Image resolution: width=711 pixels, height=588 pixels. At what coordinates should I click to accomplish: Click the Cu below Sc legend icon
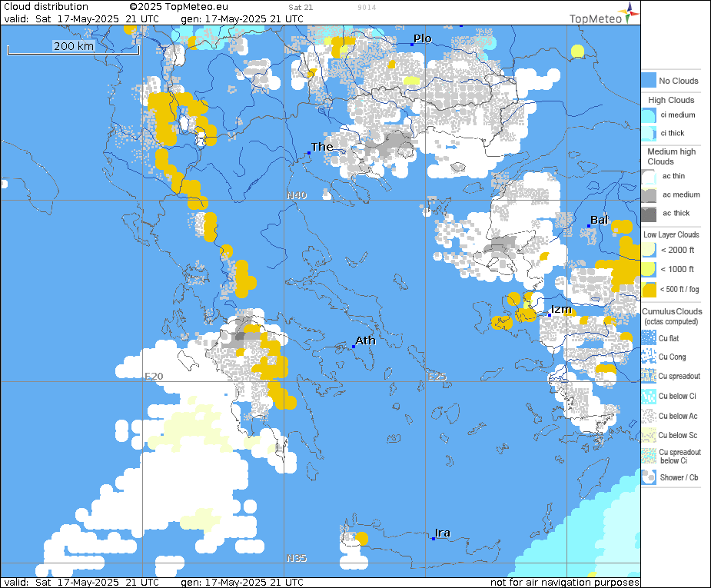649,435
